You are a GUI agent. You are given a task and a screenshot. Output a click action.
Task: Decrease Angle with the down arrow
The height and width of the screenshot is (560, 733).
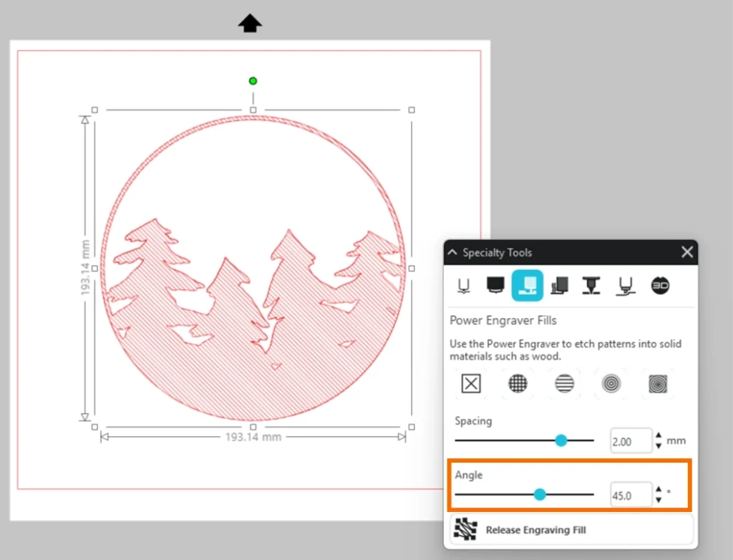coord(659,500)
